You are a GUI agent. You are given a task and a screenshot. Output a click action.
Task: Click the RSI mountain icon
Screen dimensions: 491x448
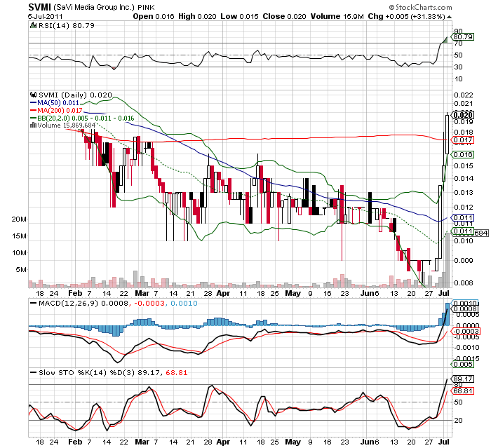33,25
